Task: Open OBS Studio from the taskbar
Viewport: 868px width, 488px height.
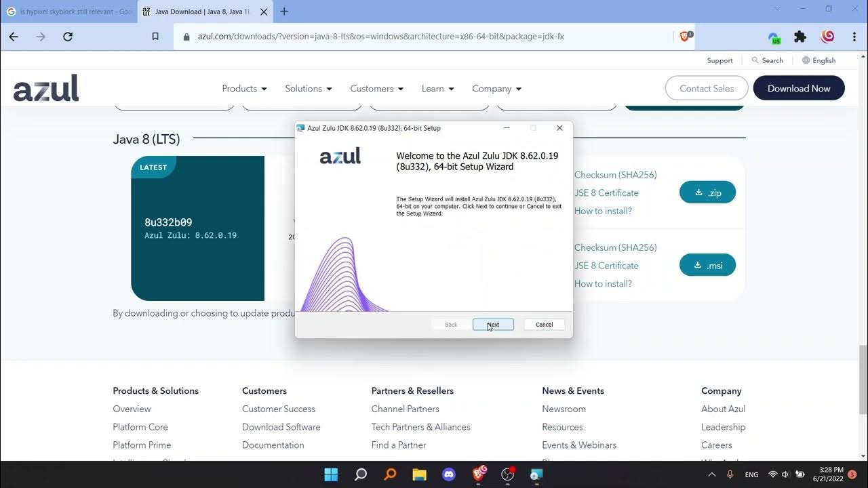Action: point(508,474)
